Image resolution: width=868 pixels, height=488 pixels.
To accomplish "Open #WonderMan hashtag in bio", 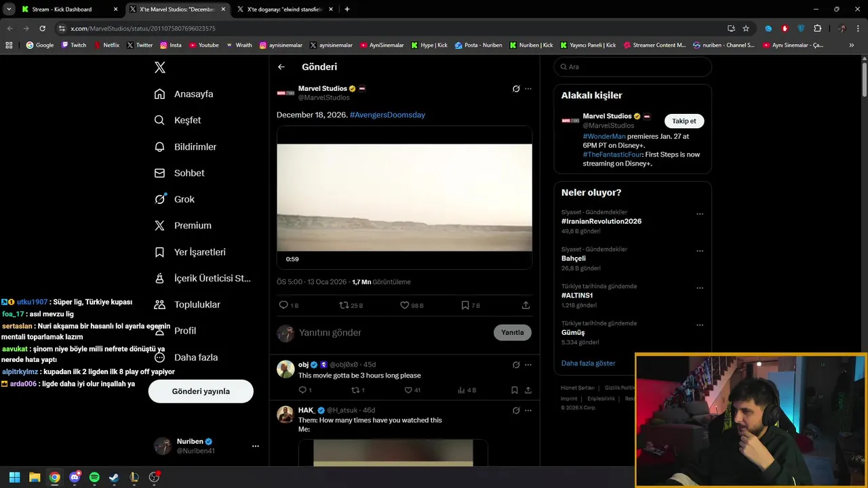I will (x=604, y=136).
